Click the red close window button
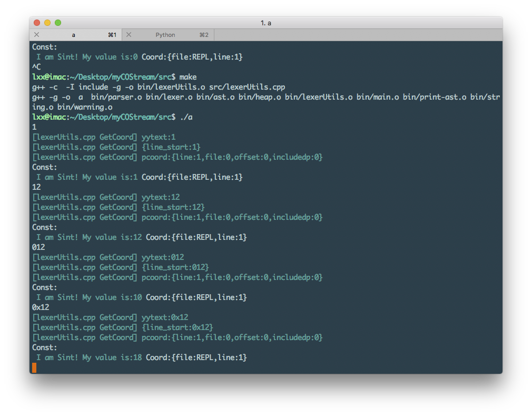Image resolution: width=532 pixels, height=416 pixels. point(37,23)
